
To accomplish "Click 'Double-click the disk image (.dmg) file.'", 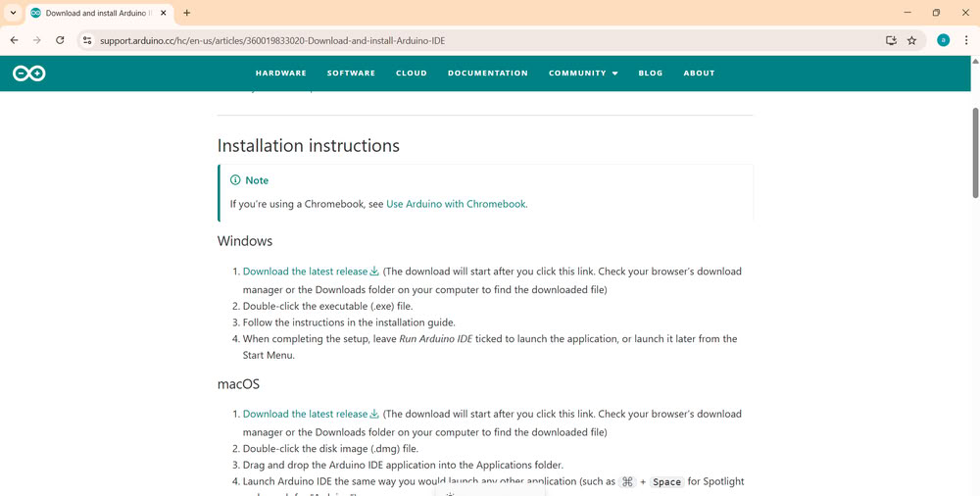I will tap(330, 449).
